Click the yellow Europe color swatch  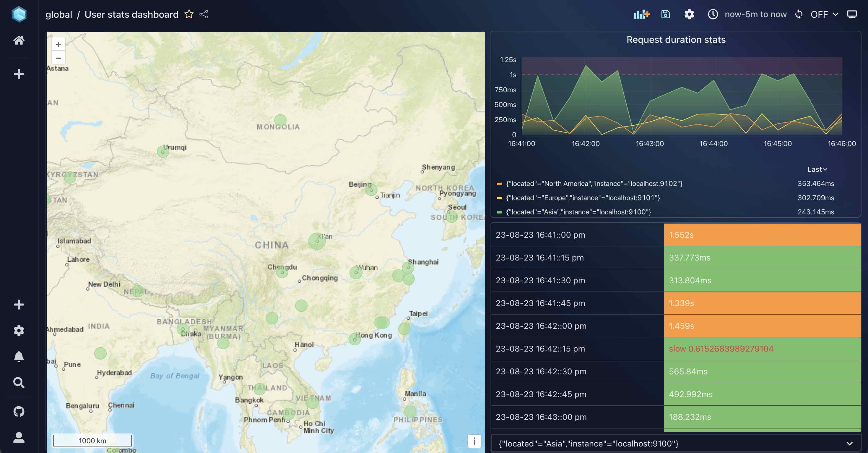[499, 198]
